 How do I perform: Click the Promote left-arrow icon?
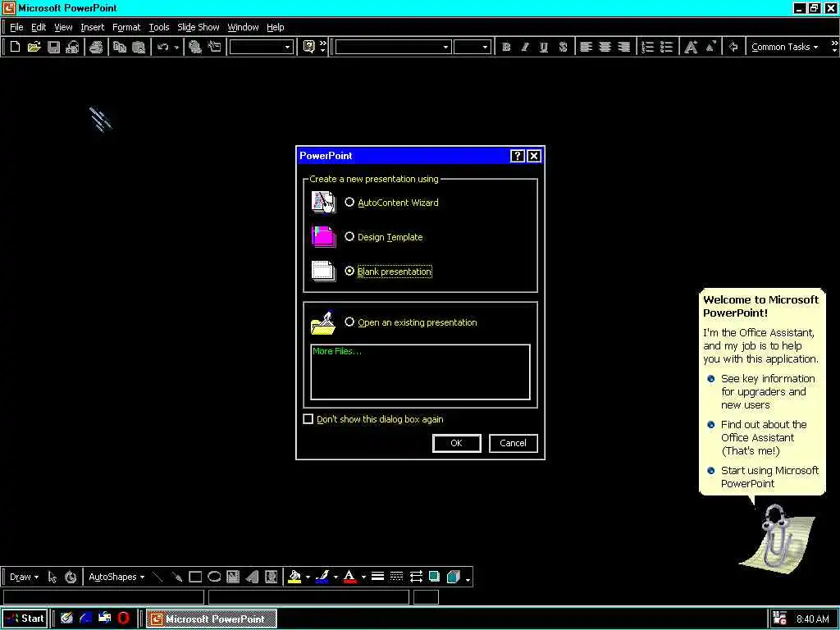[x=733, y=47]
